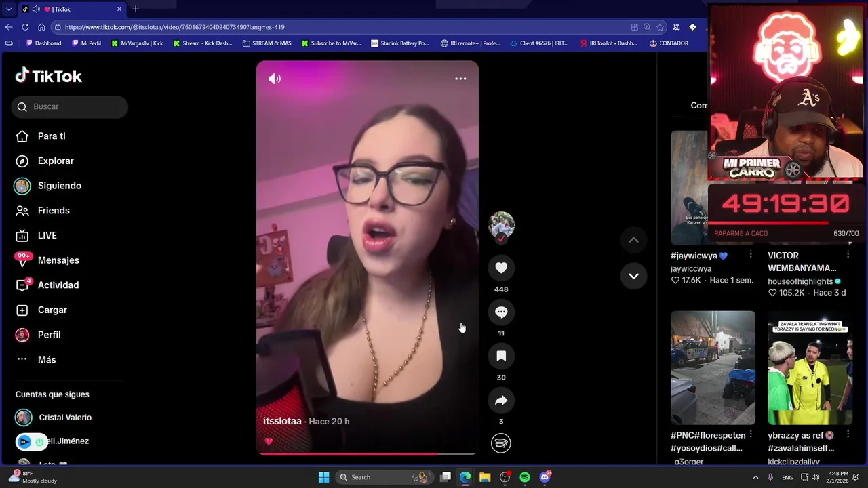Open options for Victor Wembanyama video
The image size is (868, 488).
(848, 254)
